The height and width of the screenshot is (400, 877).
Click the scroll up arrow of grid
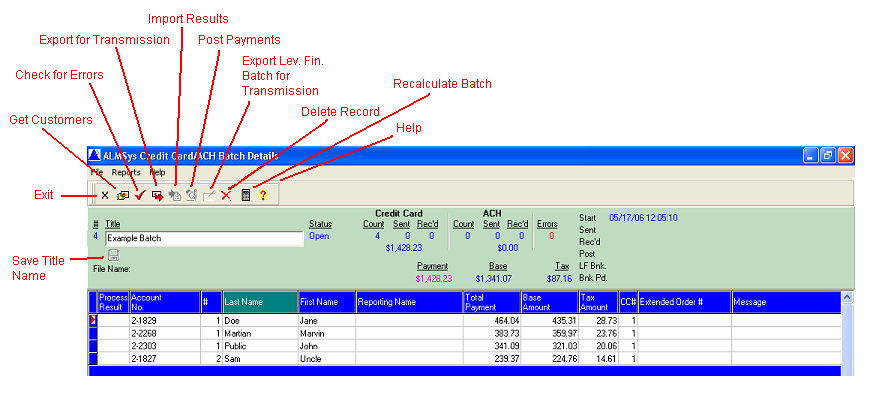(x=847, y=297)
